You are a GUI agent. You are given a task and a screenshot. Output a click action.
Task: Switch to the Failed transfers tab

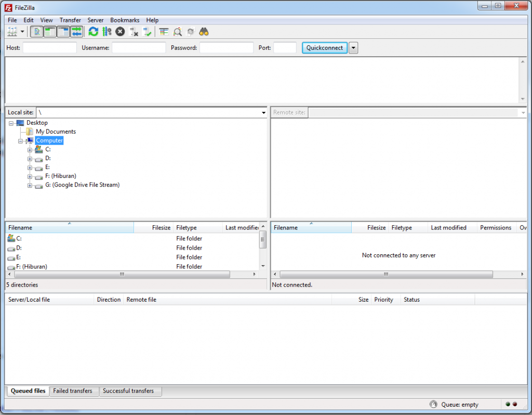(73, 391)
